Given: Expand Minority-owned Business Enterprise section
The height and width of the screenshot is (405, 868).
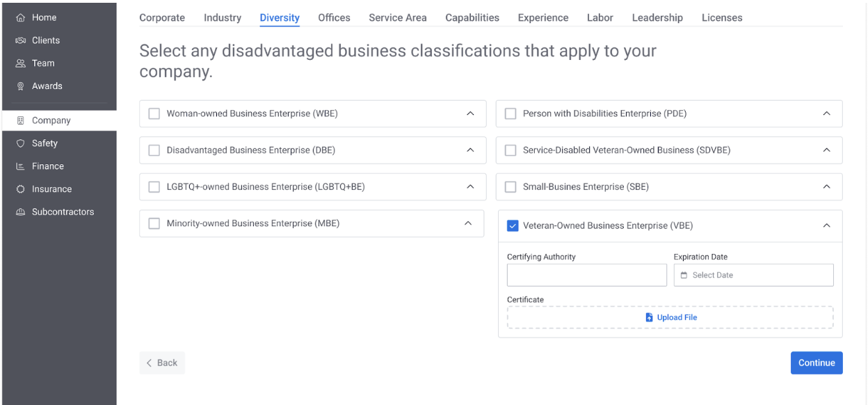Looking at the screenshot, I should click(x=469, y=223).
